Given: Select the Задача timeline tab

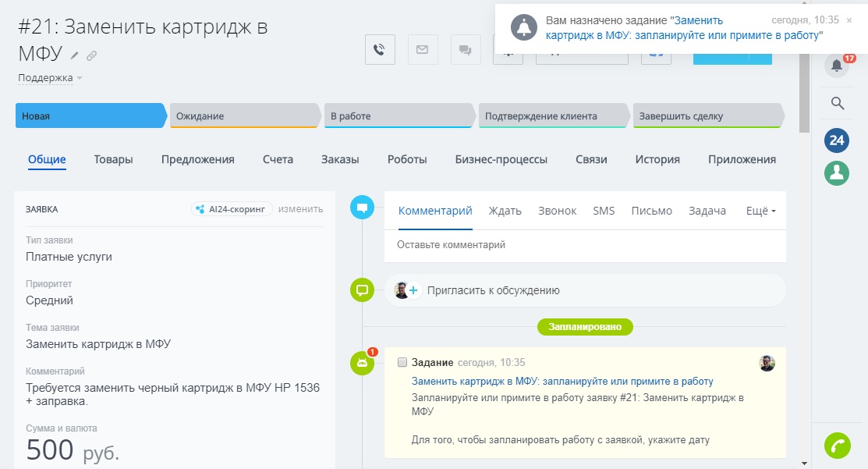Looking at the screenshot, I should [x=707, y=211].
